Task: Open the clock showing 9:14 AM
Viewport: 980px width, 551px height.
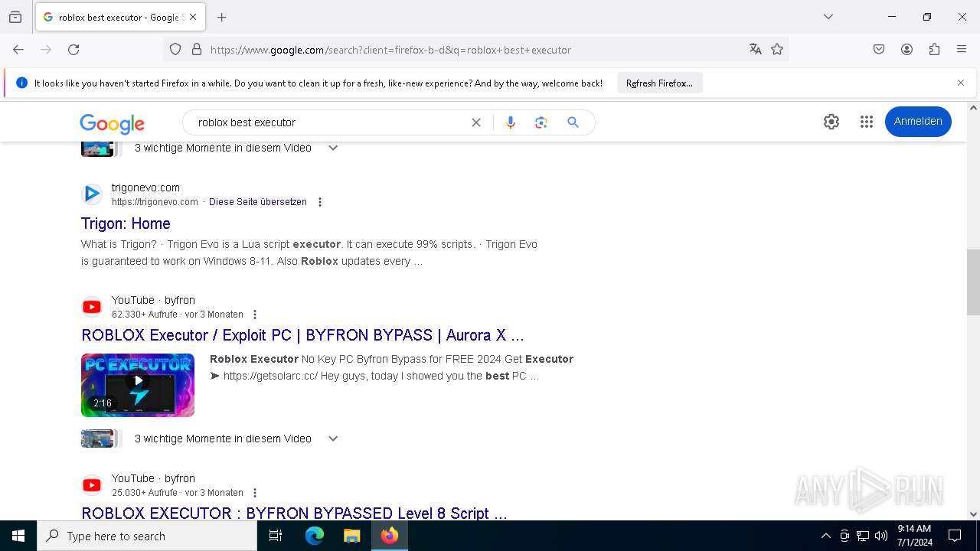Action: click(914, 536)
